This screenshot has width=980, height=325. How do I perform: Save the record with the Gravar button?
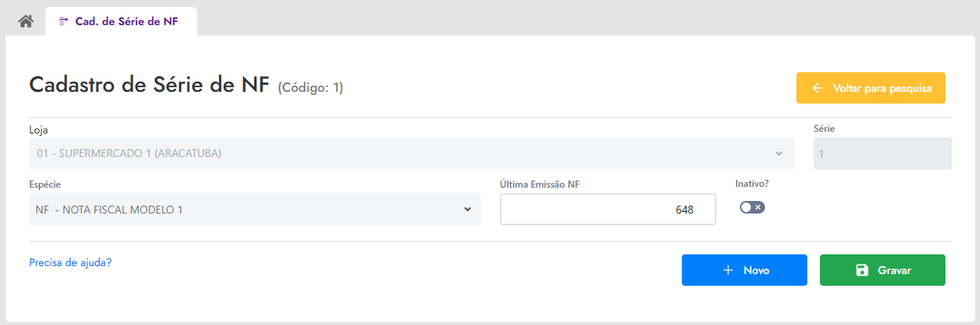pyautogui.click(x=883, y=270)
